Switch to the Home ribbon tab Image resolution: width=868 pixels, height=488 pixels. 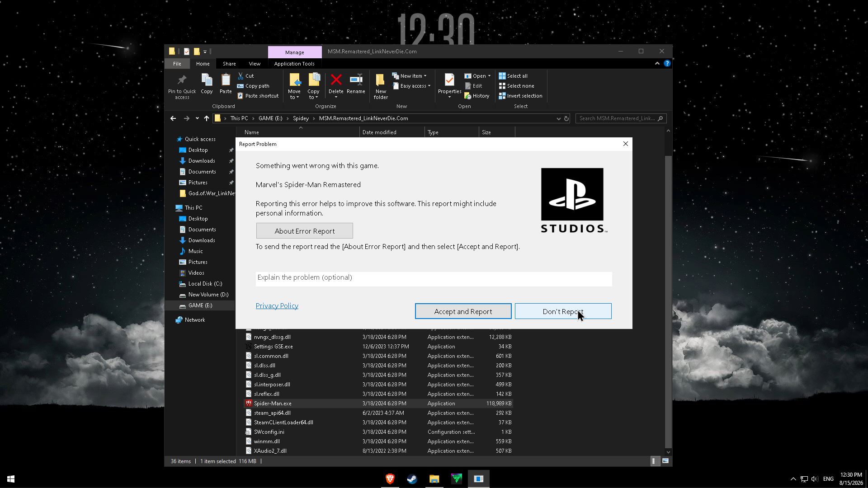[x=203, y=64]
